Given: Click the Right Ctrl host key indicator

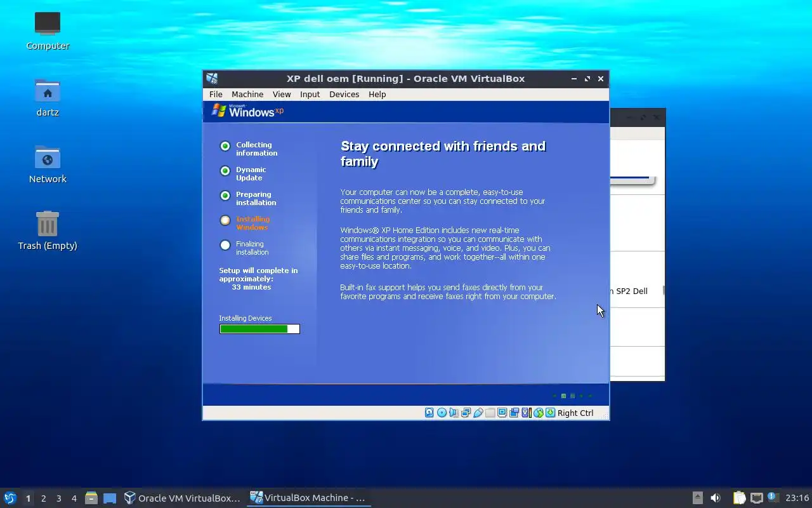Looking at the screenshot, I should point(575,413).
